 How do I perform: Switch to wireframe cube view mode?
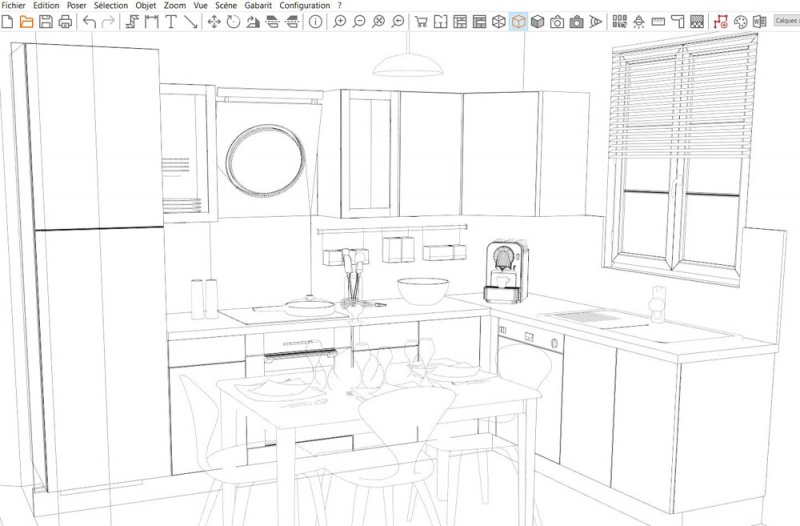click(499, 21)
